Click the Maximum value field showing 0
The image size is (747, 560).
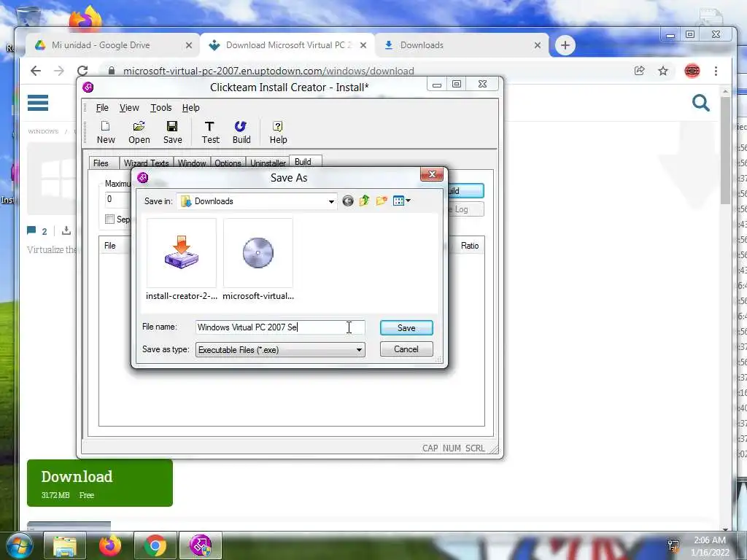point(117,199)
